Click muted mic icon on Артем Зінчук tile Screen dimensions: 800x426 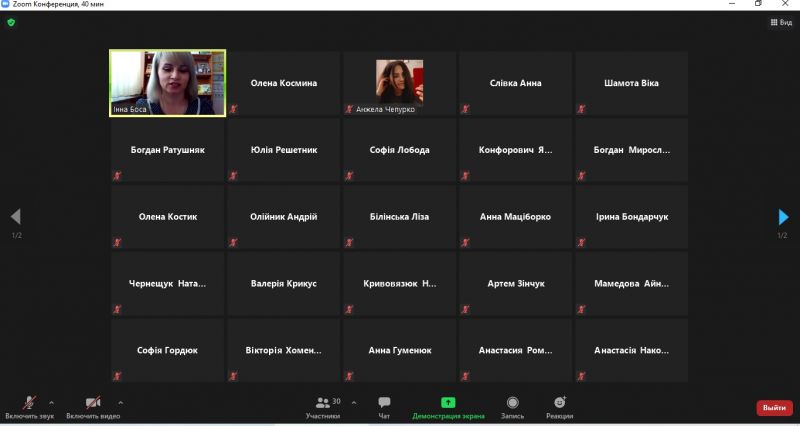click(465, 309)
